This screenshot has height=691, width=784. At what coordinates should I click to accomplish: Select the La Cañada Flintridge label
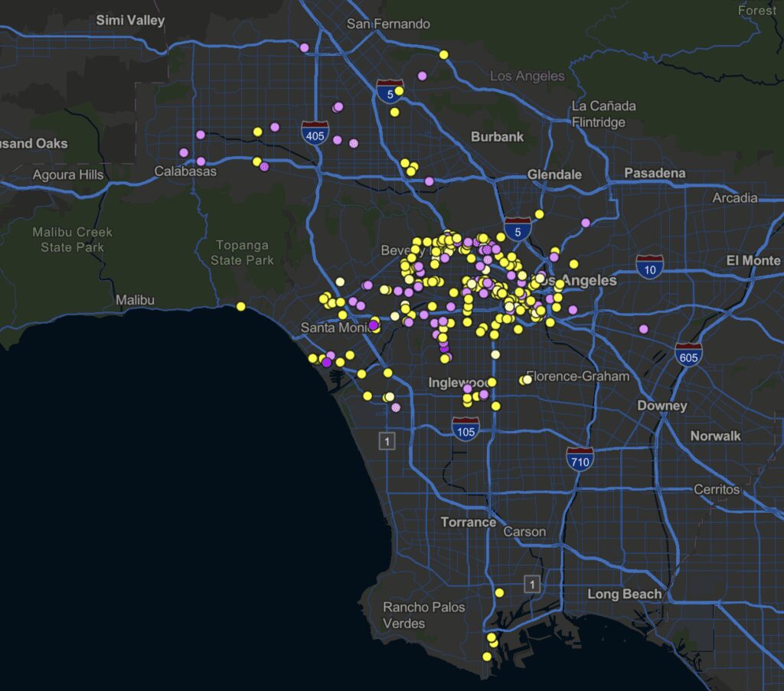tap(603, 114)
